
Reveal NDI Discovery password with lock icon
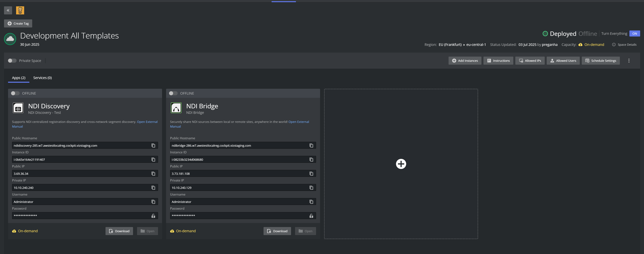(153, 216)
